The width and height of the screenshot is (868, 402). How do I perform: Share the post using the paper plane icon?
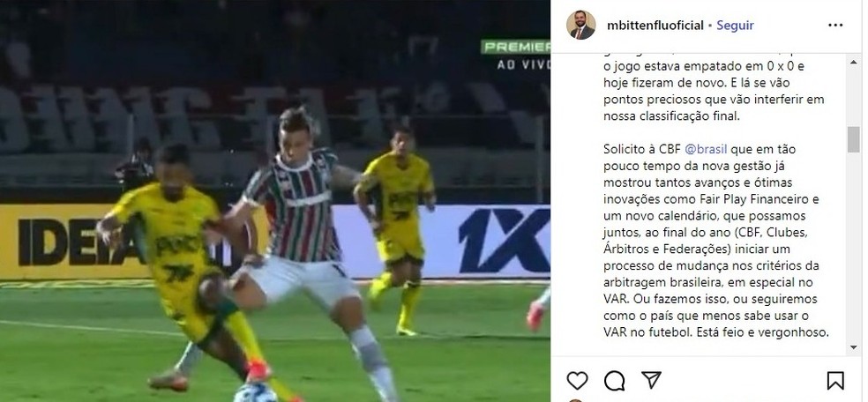[652, 379]
